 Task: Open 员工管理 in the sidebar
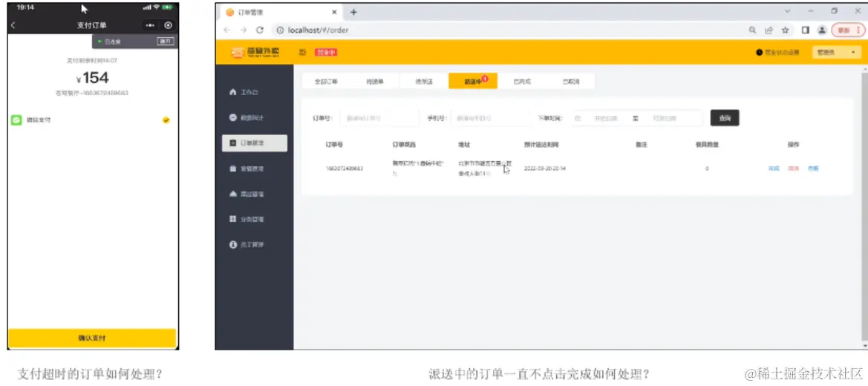(247, 245)
